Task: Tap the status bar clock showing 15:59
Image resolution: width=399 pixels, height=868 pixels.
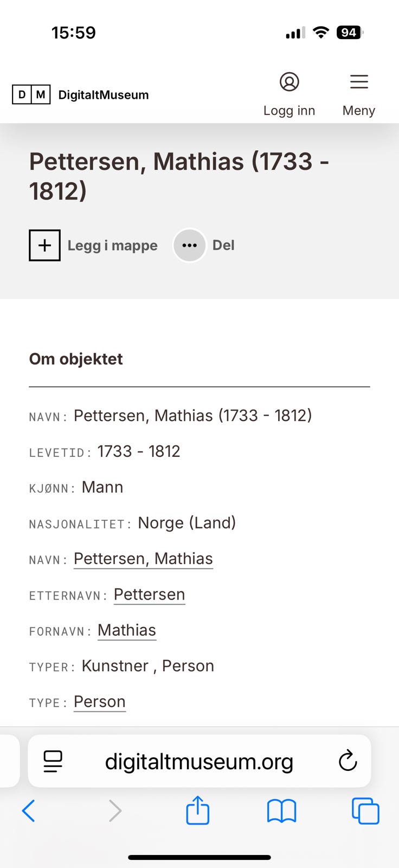Action: tap(74, 33)
